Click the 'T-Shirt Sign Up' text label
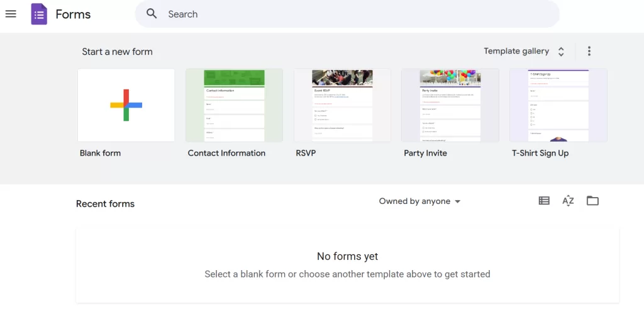Screen dimensions: 644x328 pos(540,153)
